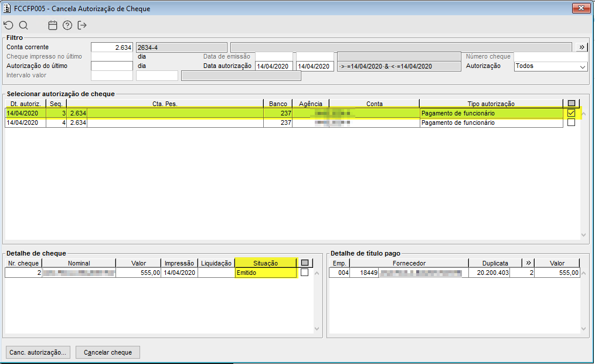595x364 pixels.
Task: Click scroll-up arrow of authorization list
Action: (584, 114)
